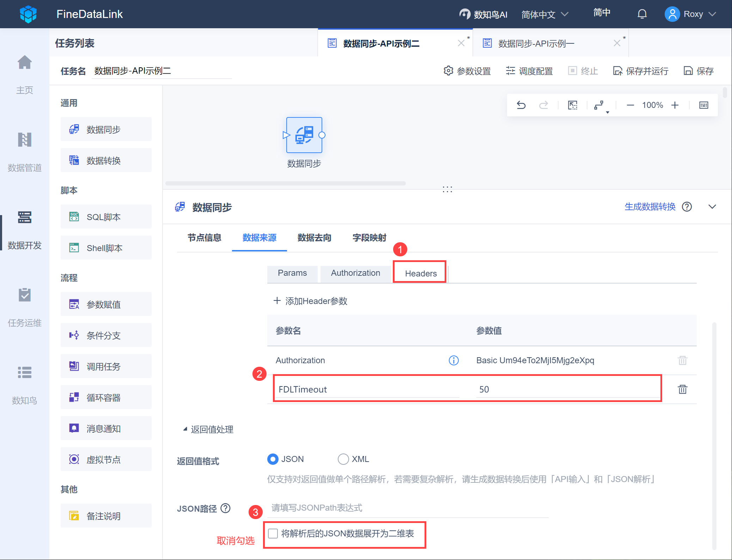Select the JSON return format
This screenshot has height=560, width=732.
pyautogui.click(x=273, y=459)
